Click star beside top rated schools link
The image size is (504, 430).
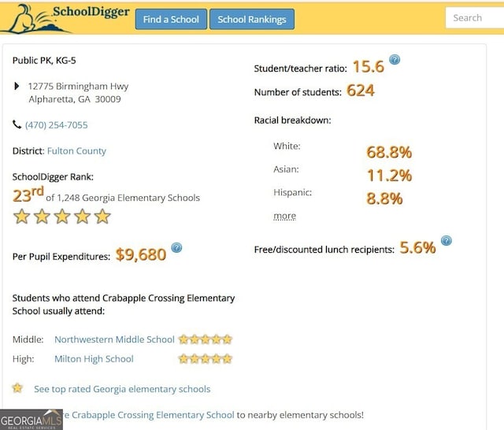(17, 388)
